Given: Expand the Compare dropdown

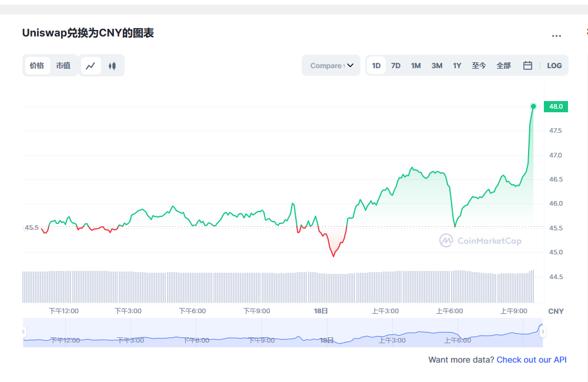Looking at the screenshot, I should pyautogui.click(x=331, y=66).
